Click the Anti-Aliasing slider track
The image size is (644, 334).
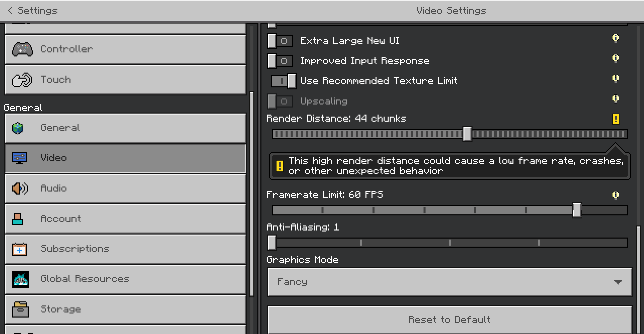point(450,243)
